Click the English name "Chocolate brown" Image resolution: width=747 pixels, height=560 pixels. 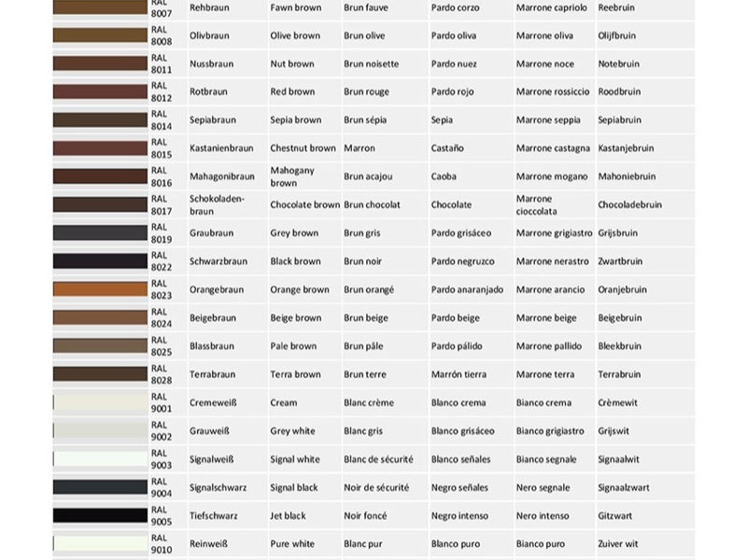click(304, 204)
